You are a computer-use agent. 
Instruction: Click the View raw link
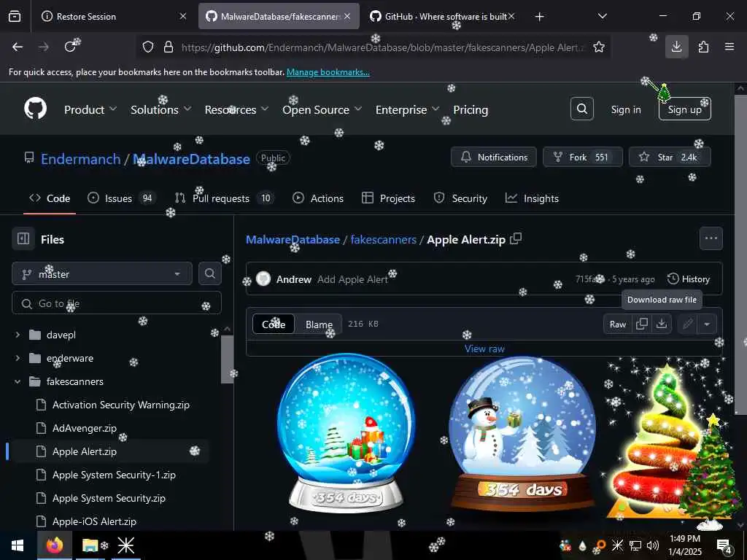coord(484,349)
